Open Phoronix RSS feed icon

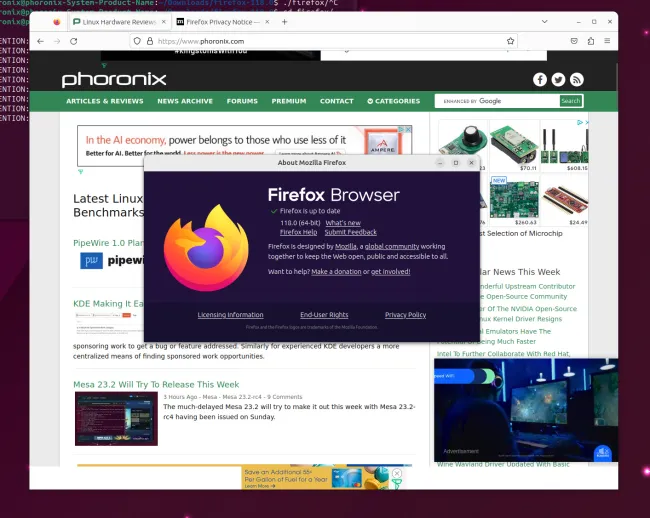(x=576, y=80)
